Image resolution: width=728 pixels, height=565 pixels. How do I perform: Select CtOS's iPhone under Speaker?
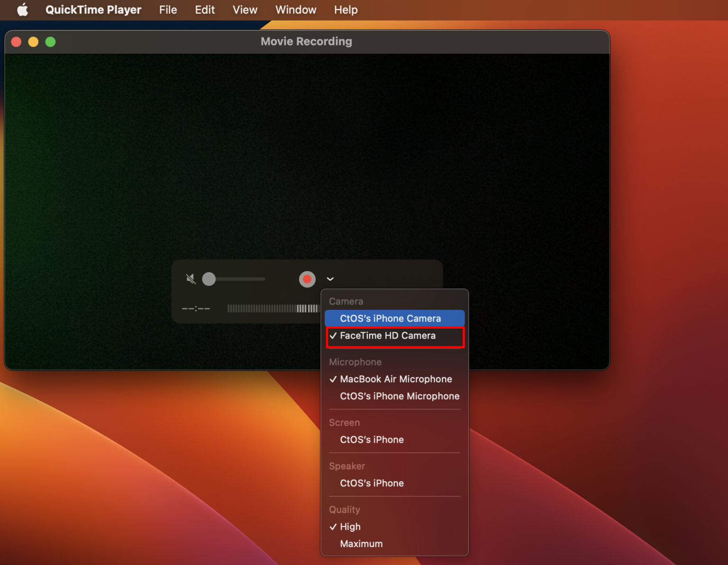click(395, 483)
